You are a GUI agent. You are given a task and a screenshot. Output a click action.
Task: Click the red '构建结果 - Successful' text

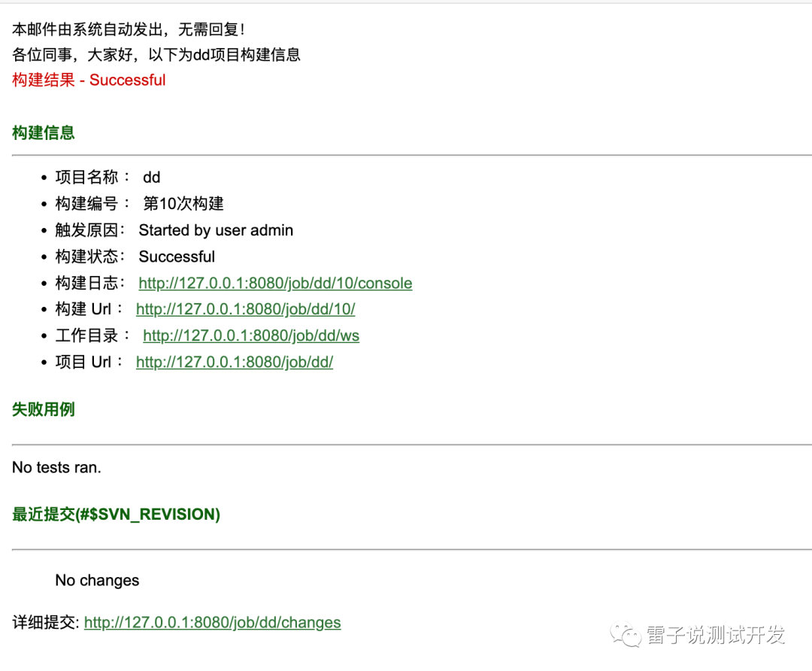89,80
